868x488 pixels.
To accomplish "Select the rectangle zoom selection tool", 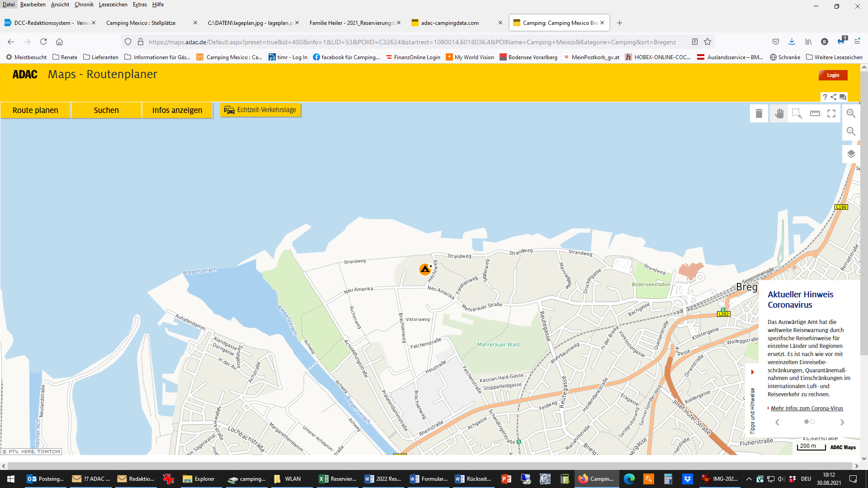I will [x=797, y=113].
